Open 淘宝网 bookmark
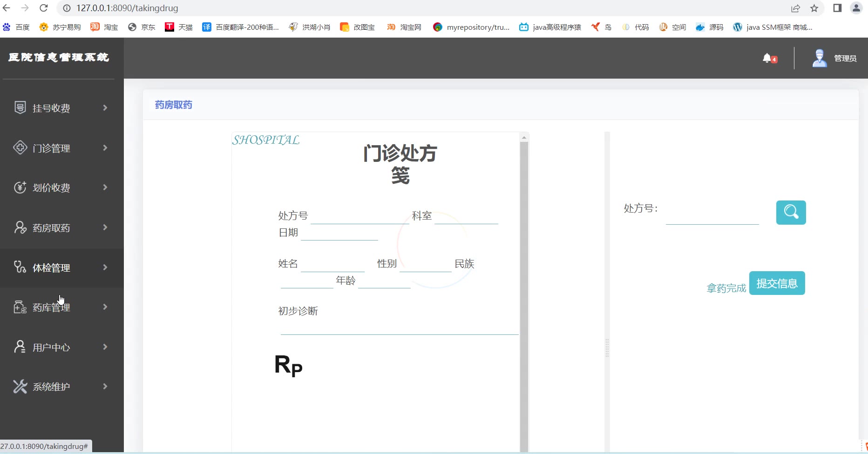The image size is (868, 454). pyautogui.click(x=404, y=27)
